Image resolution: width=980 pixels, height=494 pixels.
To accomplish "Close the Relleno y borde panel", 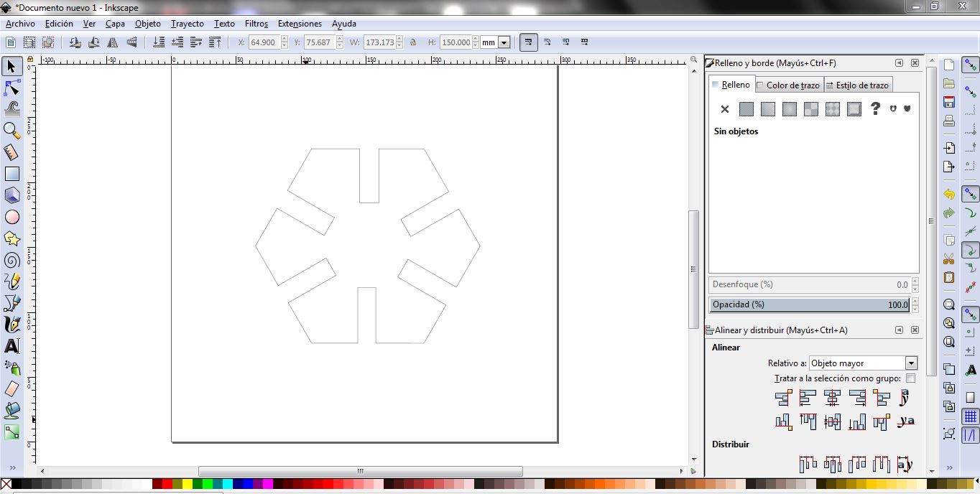I will click(915, 62).
